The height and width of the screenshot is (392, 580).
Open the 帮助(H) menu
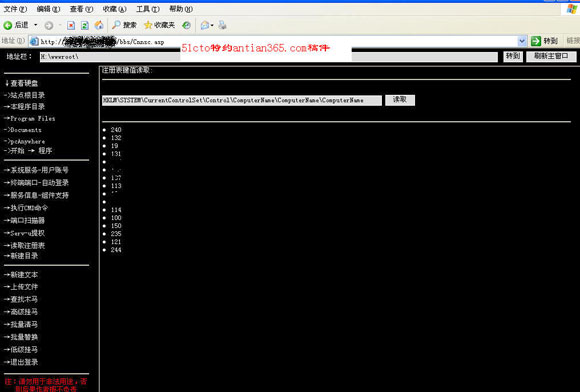click(x=181, y=9)
